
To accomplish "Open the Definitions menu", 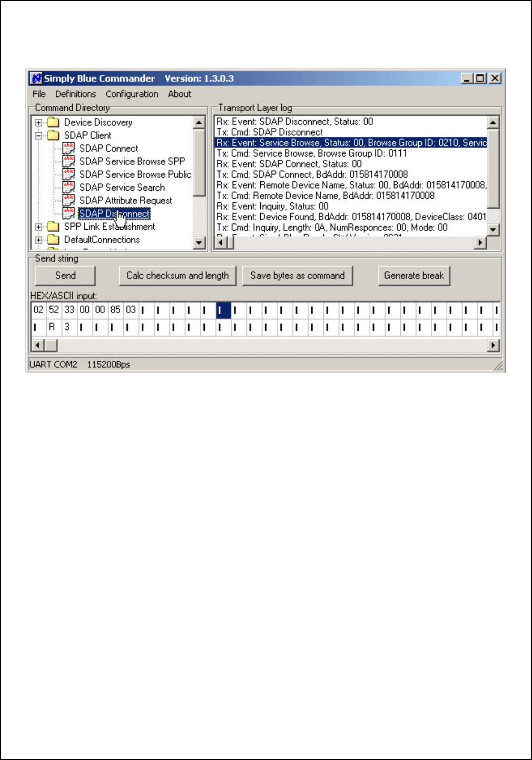I will pyautogui.click(x=75, y=94).
